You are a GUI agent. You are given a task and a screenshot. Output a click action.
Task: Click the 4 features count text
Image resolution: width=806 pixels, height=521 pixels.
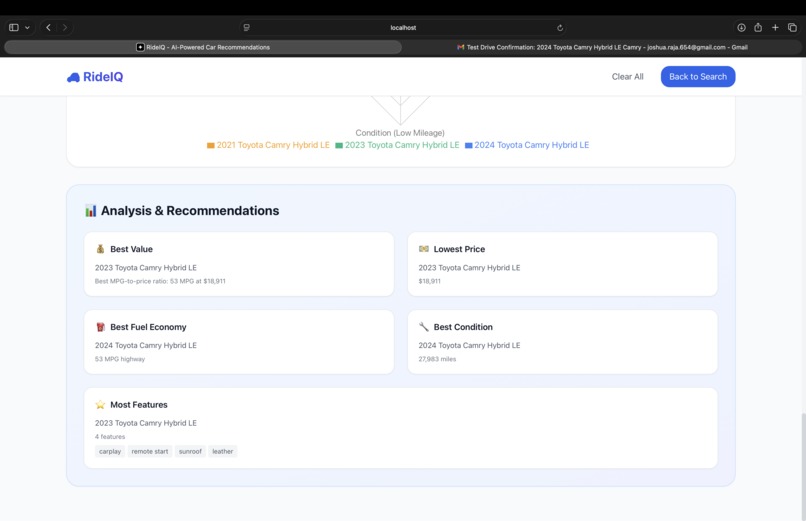tap(109, 437)
